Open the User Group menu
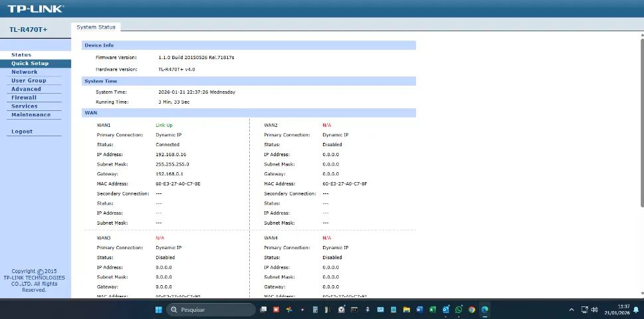644x319 pixels. pyautogui.click(x=29, y=80)
